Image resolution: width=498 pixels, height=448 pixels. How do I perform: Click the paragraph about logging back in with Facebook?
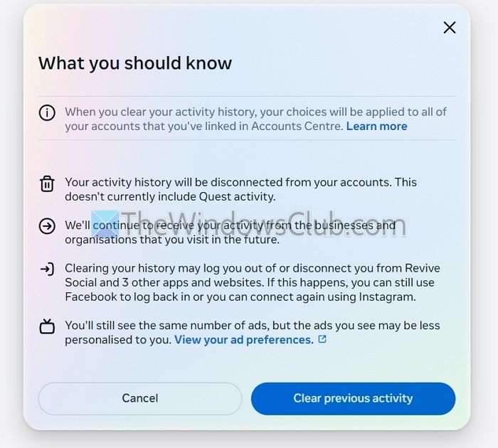coord(253,282)
